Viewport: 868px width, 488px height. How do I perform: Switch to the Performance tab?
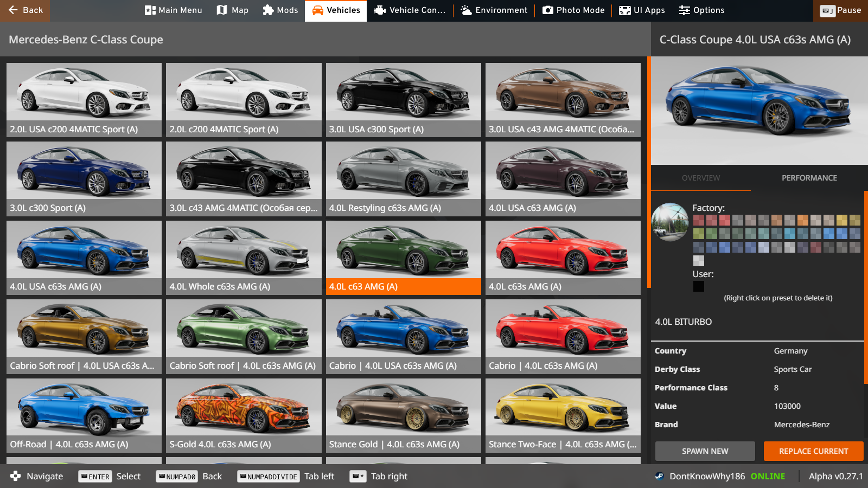tap(809, 178)
